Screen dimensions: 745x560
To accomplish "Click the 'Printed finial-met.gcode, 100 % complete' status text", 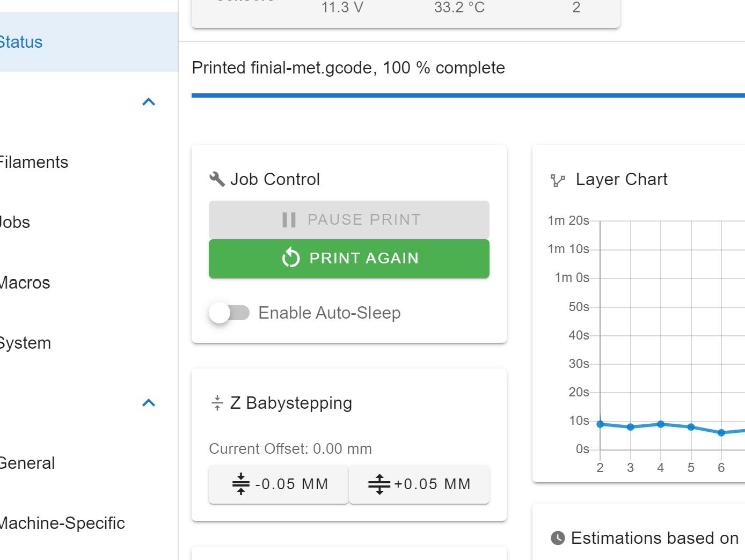I will coord(348,68).
